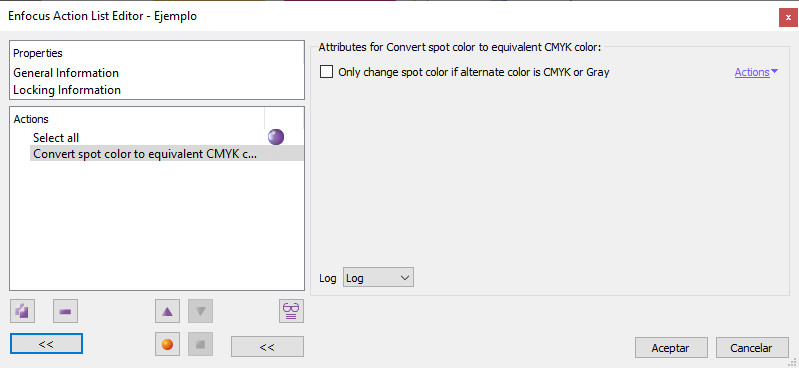This screenshot has height=368, width=799.
Task: Close the Action List Editor window
Action: [788, 17]
